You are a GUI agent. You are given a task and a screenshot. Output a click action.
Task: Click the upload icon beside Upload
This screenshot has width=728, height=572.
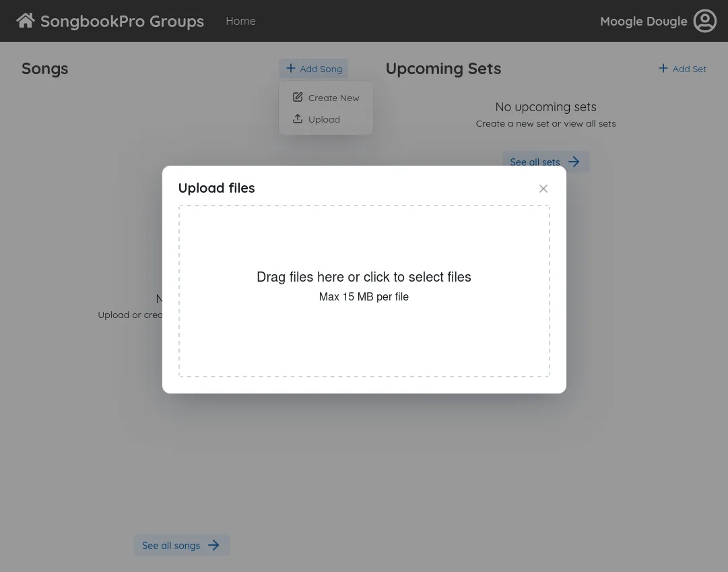[x=297, y=119]
